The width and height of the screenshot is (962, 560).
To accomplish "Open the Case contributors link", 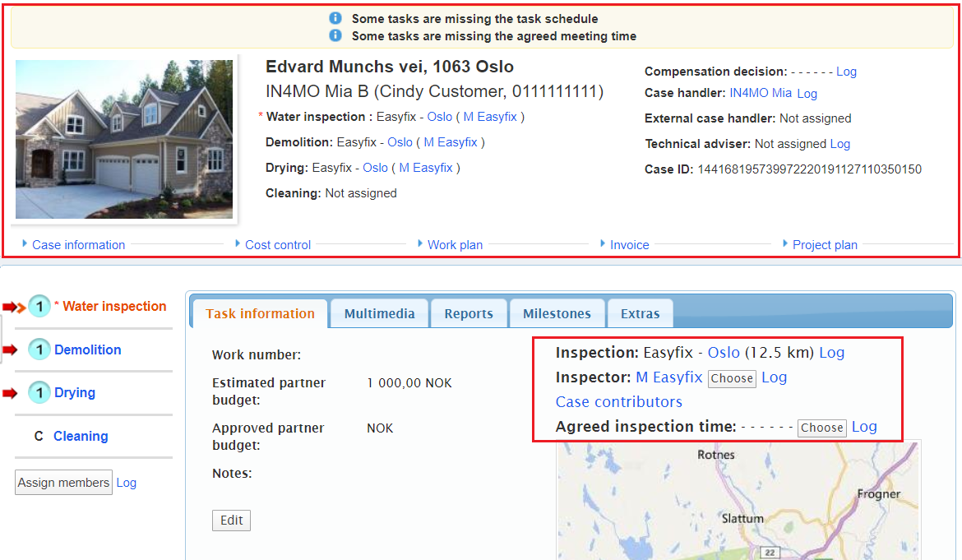I will coord(618,402).
